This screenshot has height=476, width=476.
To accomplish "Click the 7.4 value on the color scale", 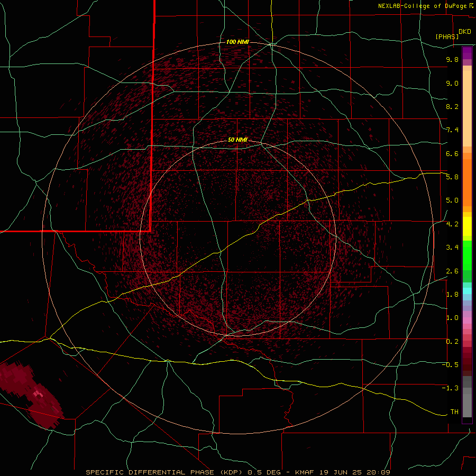I will (452, 130).
